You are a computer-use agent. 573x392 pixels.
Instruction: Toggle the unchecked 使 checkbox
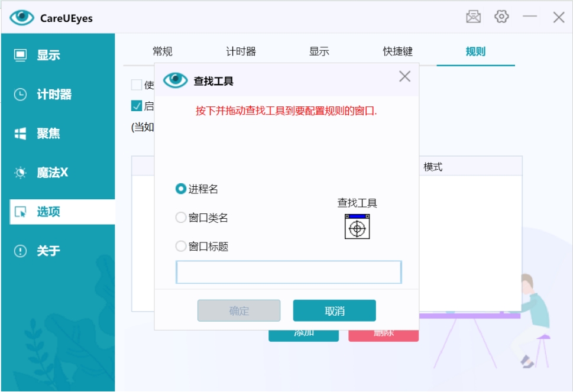(x=137, y=85)
